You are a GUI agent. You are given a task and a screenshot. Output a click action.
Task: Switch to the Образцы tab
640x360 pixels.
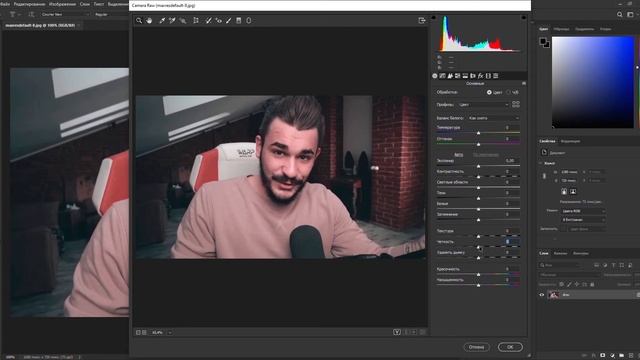562,29
